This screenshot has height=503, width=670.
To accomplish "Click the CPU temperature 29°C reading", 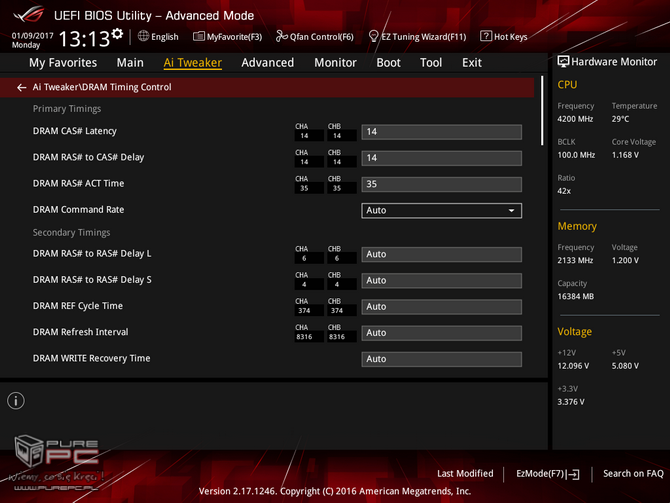I will 620,119.
